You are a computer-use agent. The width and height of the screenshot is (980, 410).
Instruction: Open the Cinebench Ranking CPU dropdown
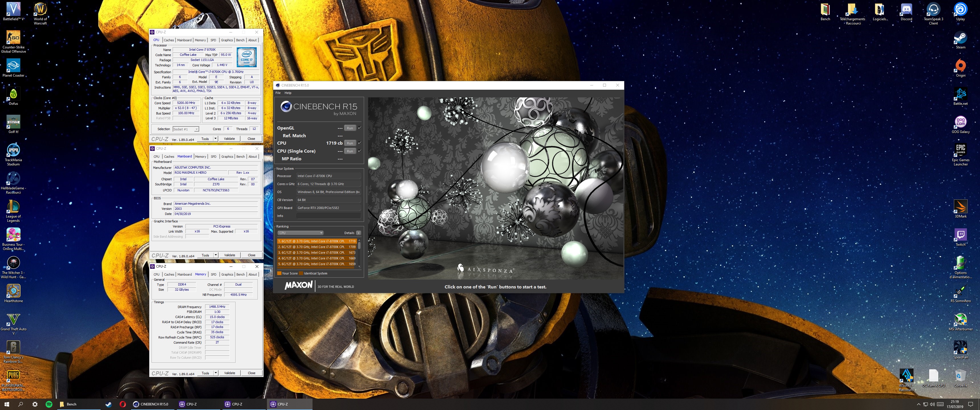pos(301,233)
